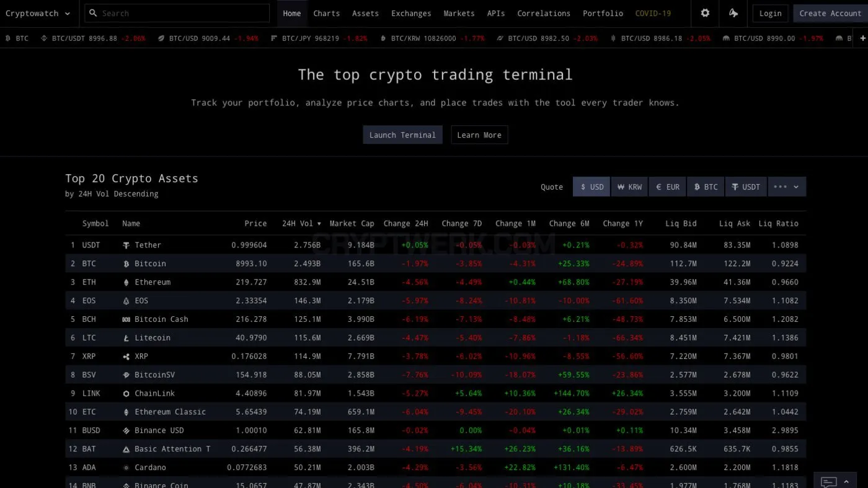Open the chat feedback icon
This screenshot has width=868, height=488.
(x=828, y=482)
